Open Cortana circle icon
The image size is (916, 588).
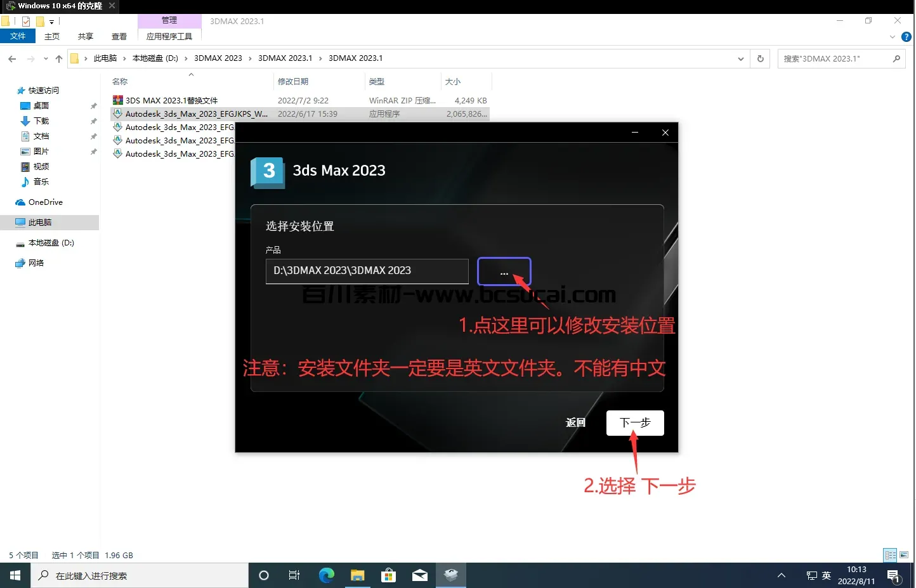(264, 575)
